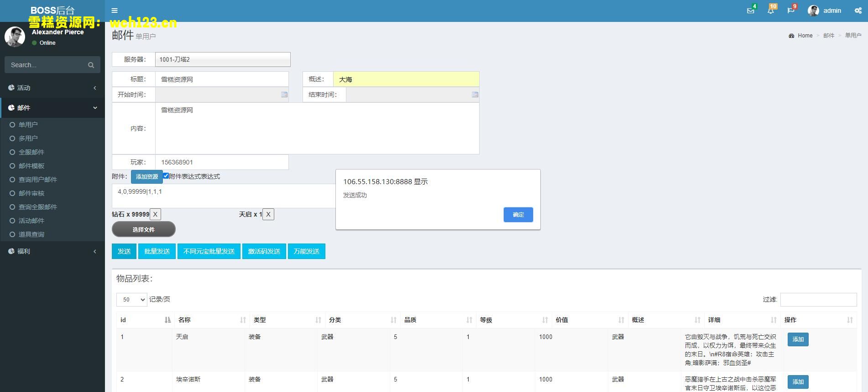Add item 埃辛诺斯 with 添加 button
Image resolution: width=868 pixels, height=392 pixels.
798,382
